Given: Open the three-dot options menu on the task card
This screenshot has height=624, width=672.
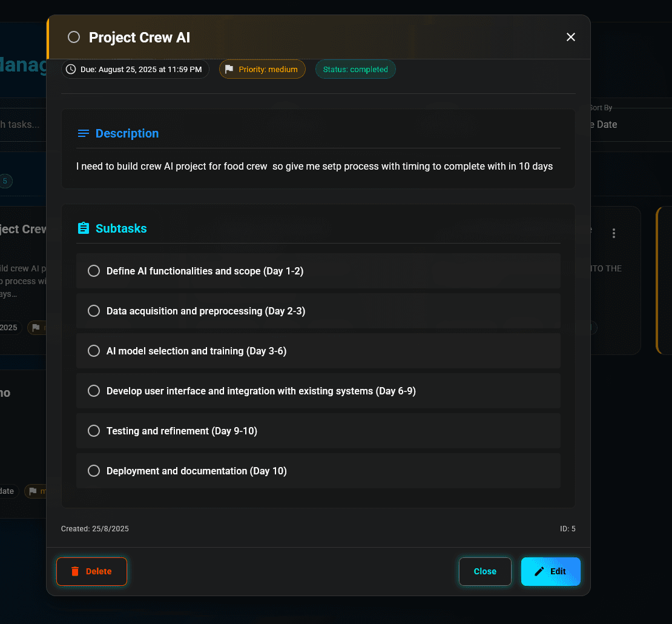Looking at the screenshot, I should click(614, 233).
